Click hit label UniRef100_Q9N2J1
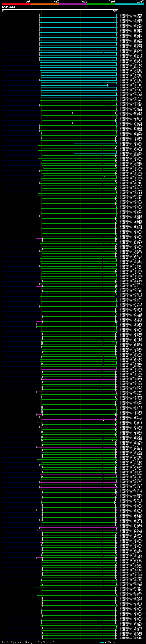 pos(131,572)
